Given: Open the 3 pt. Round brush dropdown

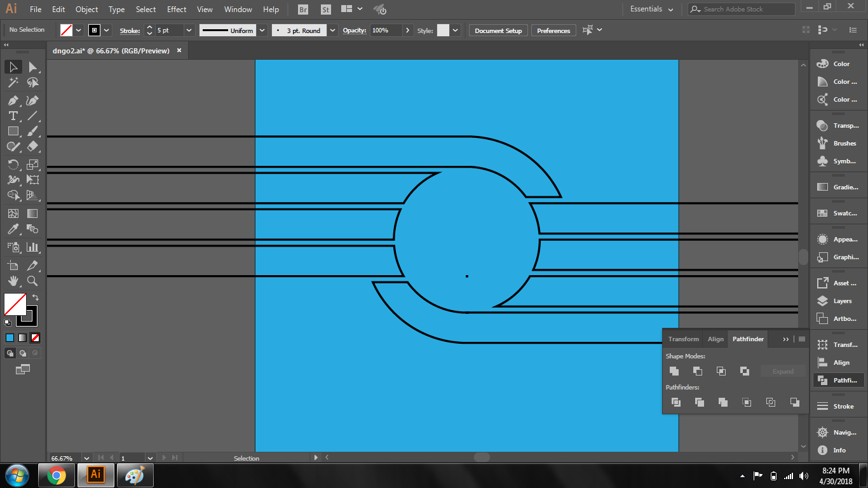Looking at the screenshot, I should (x=332, y=30).
